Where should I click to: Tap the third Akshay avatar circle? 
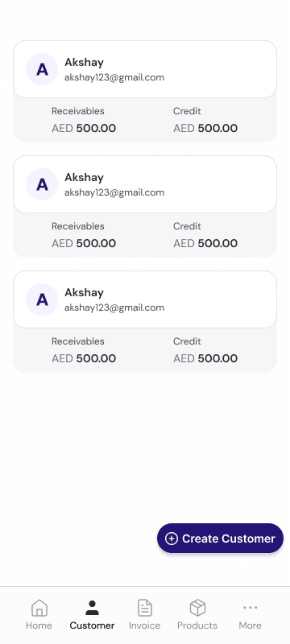pyautogui.click(x=42, y=299)
